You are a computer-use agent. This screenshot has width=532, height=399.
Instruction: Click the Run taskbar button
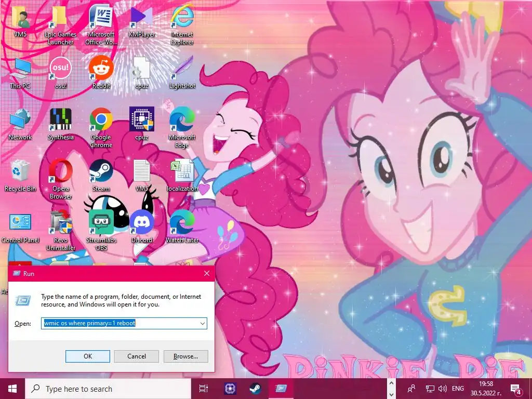[281, 389]
